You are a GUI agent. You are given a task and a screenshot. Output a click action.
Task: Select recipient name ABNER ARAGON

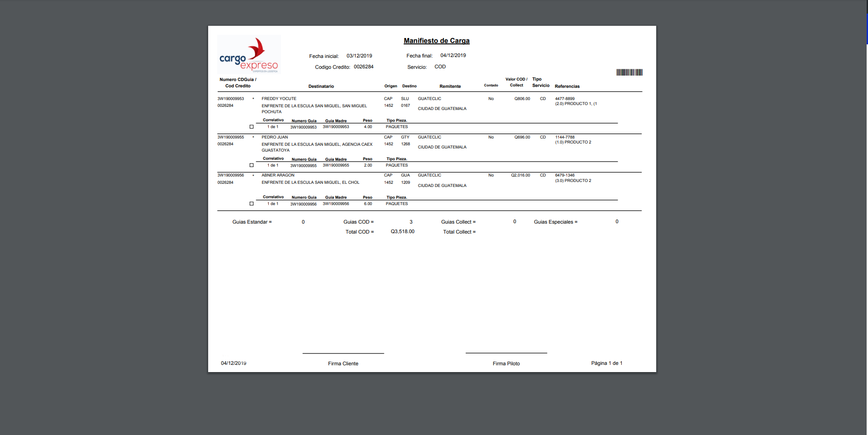[x=278, y=175]
